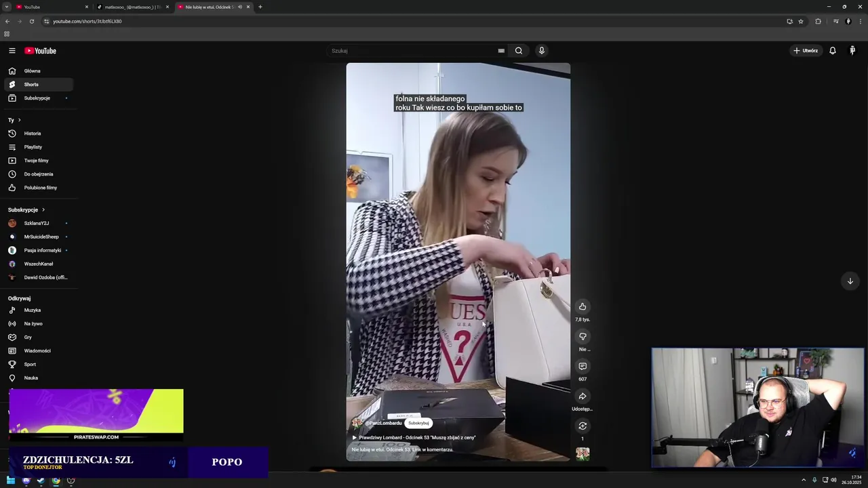Image resolution: width=868 pixels, height=488 pixels.
Task: Open Muzyka under Odkrywaj
Action: pyautogui.click(x=38, y=310)
